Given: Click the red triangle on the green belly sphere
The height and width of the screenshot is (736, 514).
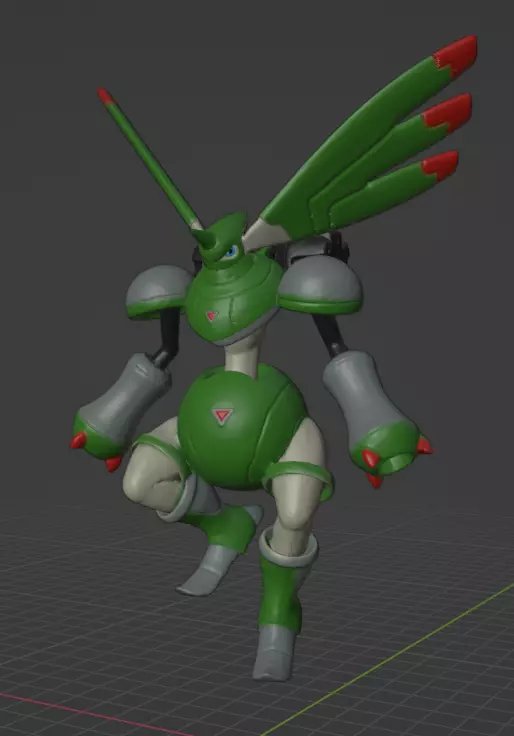Looking at the screenshot, I should point(222,415).
